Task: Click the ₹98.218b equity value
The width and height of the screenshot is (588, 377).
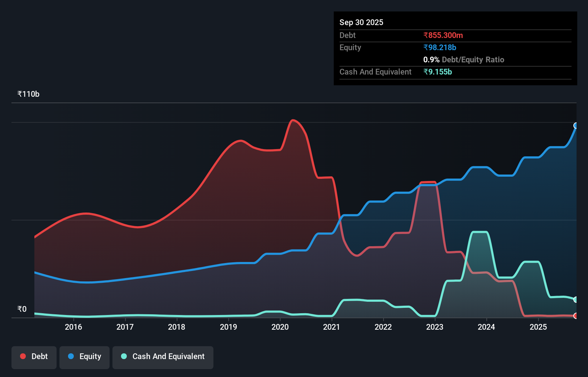Action: (440, 48)
